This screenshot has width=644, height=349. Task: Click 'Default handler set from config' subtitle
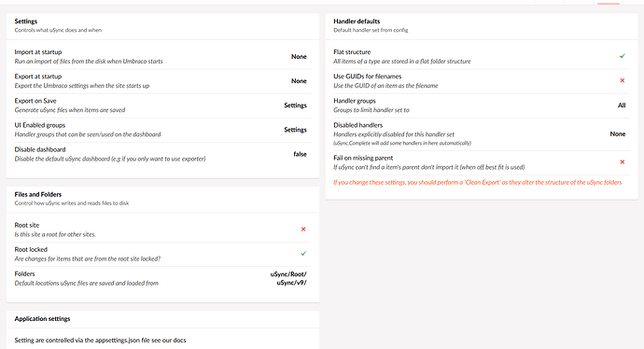click(371, 30)
